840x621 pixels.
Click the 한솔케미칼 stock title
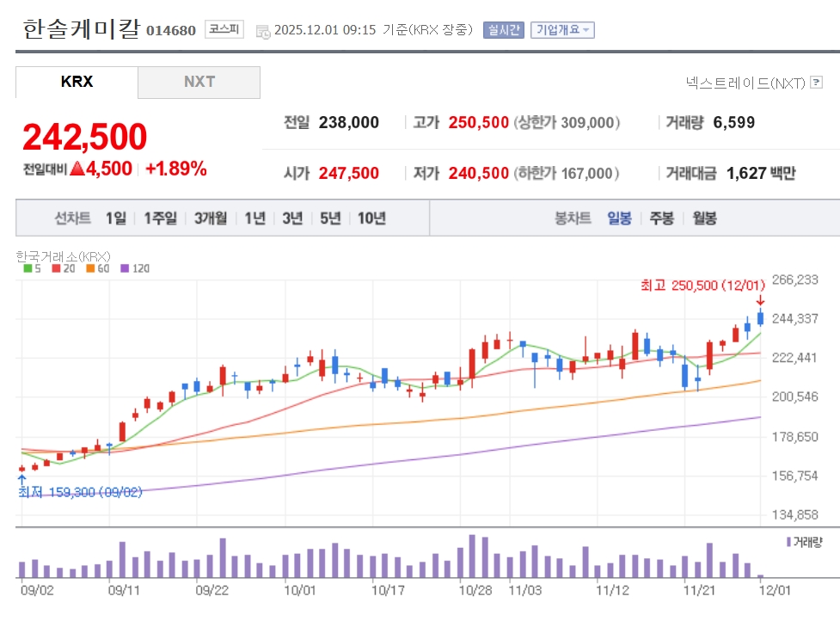pos(82,28)
